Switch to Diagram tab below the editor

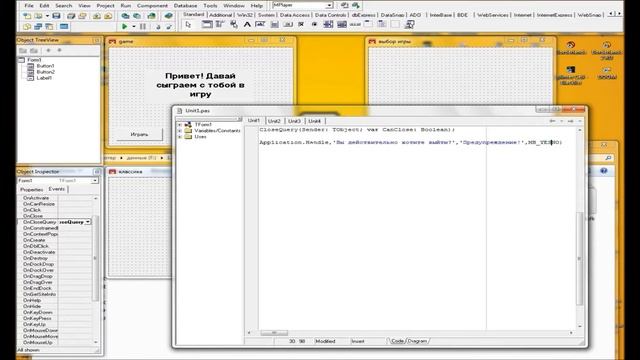point(417,341)
